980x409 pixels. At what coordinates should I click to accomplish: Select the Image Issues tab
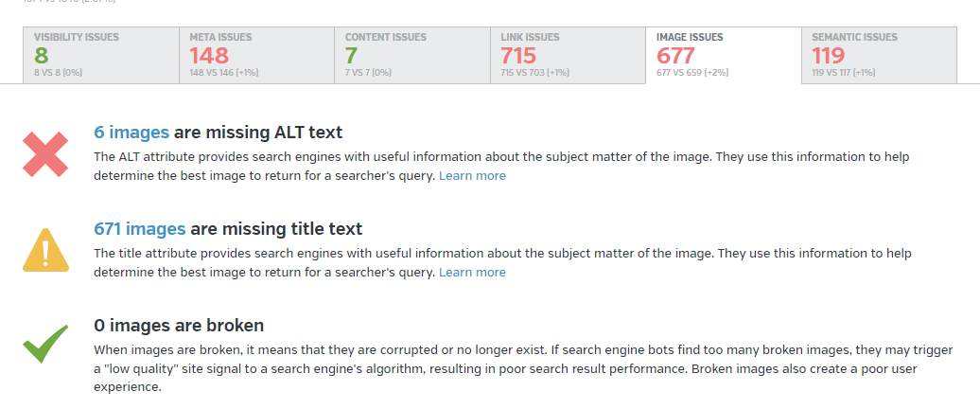click(723, 55)
